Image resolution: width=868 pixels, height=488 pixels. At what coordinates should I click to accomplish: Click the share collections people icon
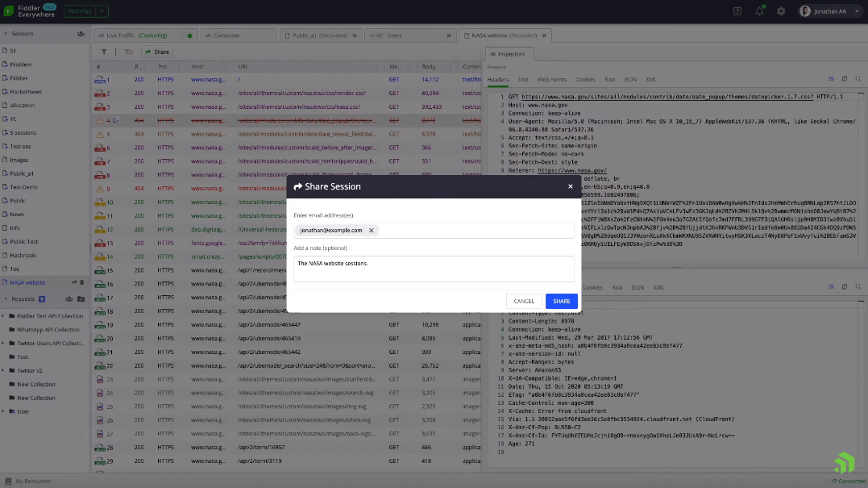[x=69, y=299]
